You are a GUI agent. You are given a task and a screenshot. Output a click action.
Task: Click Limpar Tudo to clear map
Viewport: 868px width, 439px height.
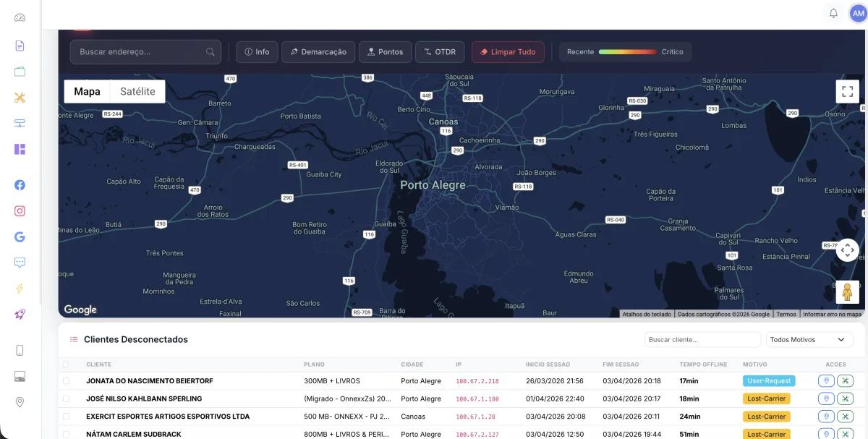click(x=508, y=52)
